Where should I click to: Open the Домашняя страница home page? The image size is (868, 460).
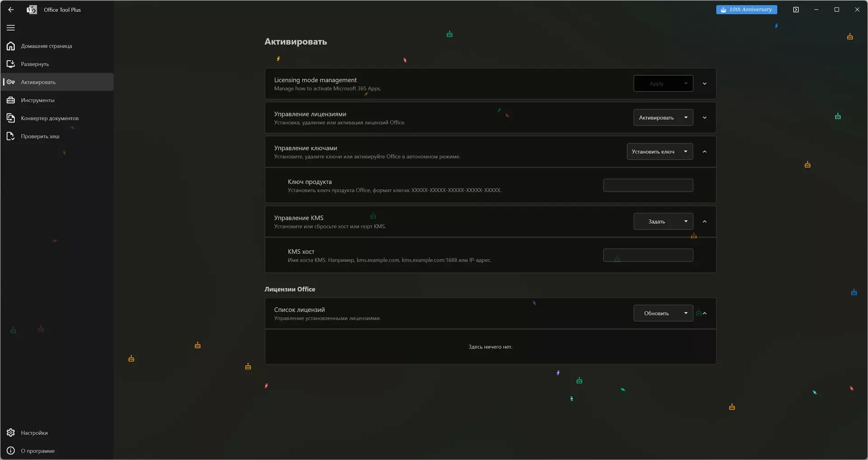[x=57, y=46]
